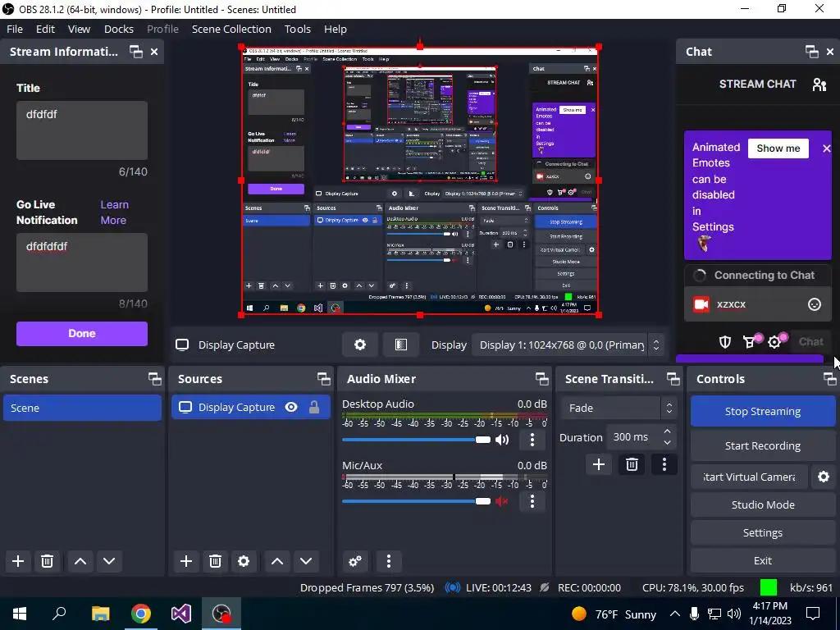
Task: Open source filters button beside properties gear
Action: click(400, 345)
